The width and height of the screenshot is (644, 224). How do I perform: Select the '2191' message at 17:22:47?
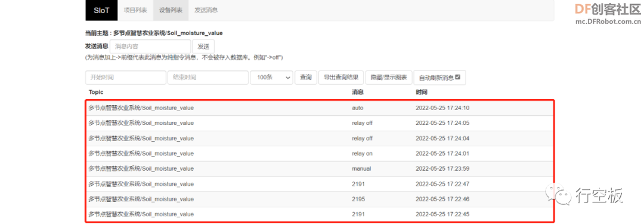click(358, 183)
